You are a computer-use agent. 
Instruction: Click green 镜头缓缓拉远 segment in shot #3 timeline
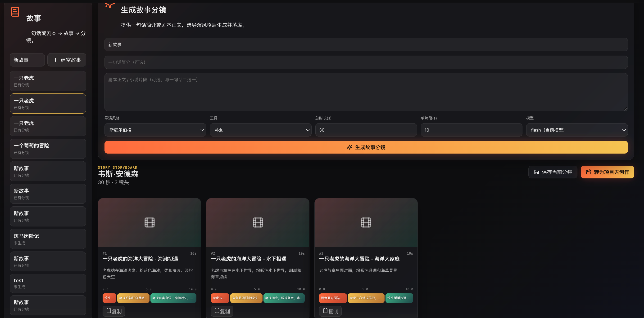pyautogui.click(x=399, y=298)
